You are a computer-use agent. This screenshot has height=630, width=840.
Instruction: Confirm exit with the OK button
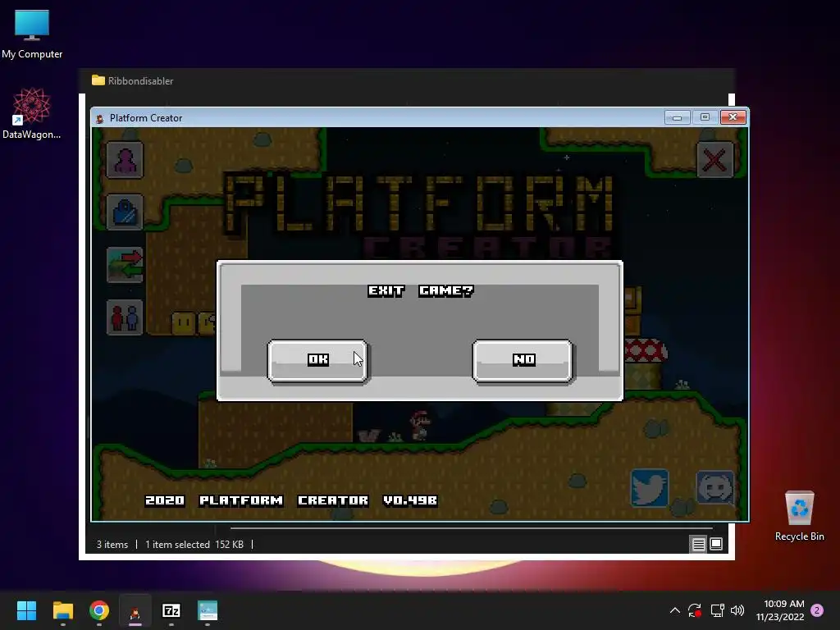tap(317, 361)
